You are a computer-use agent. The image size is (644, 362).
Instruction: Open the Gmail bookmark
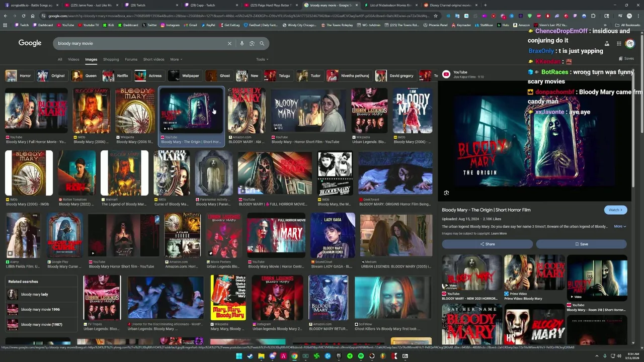click(x=190, y=25)
